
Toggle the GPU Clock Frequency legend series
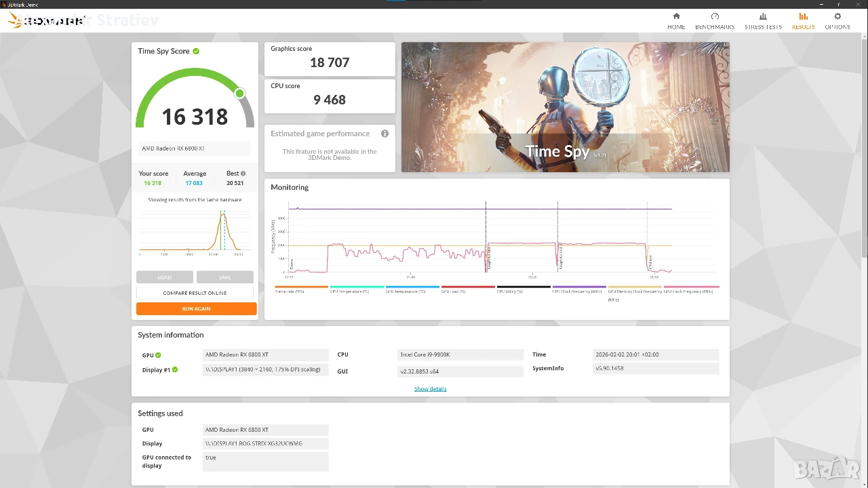(x=691, y=289)
